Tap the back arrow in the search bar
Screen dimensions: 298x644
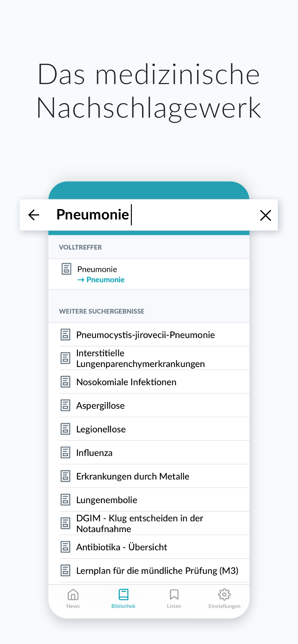33,214
